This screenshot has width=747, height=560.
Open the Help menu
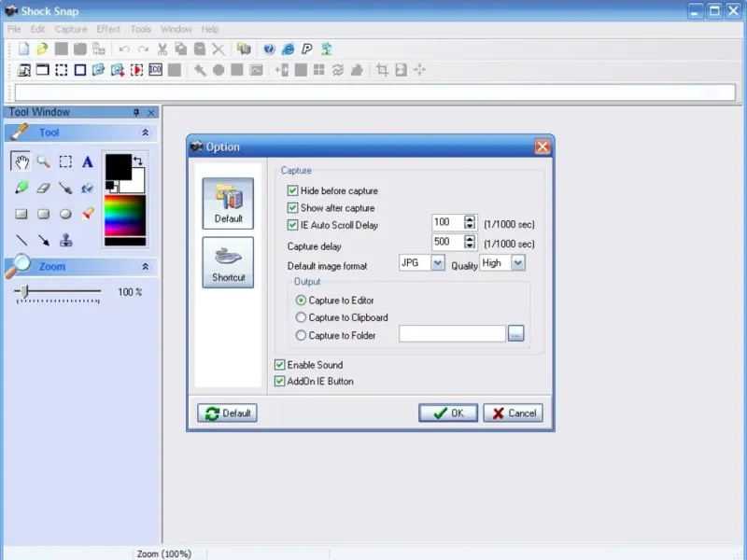coord(210,29)
